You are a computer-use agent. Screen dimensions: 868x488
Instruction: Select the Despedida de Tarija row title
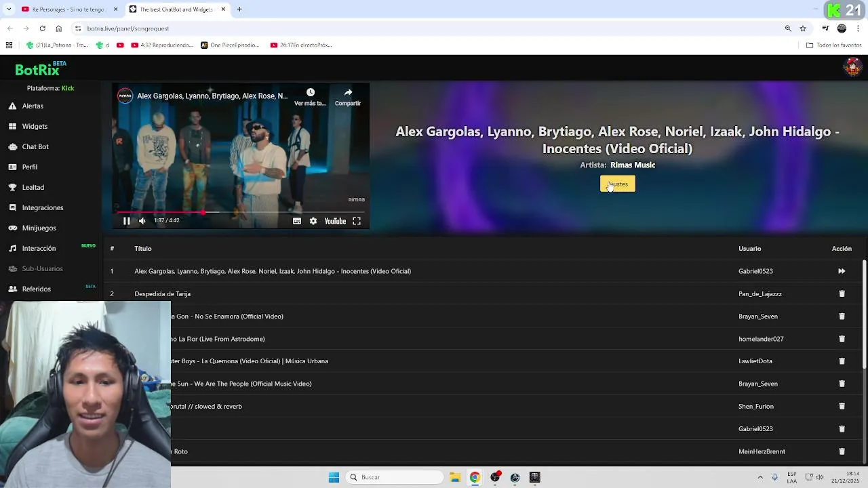tap(162, 294)
